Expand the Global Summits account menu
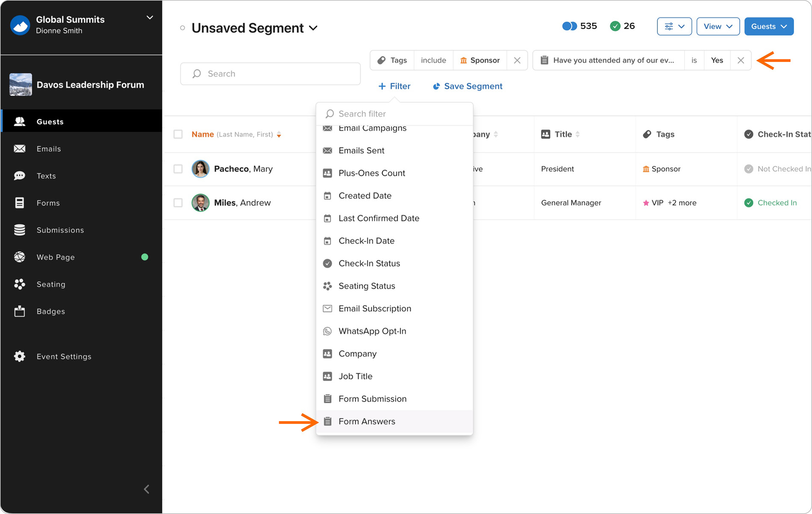 (x=150, y=18)
